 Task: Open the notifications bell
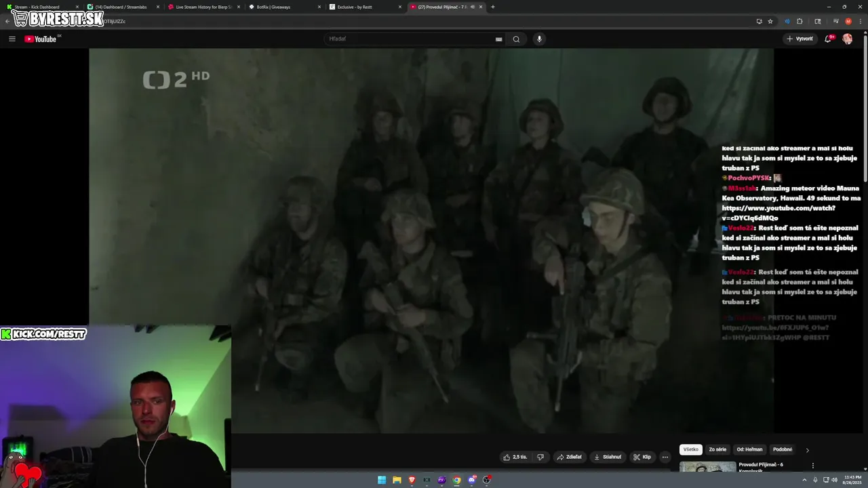click(x=828, y=39)
